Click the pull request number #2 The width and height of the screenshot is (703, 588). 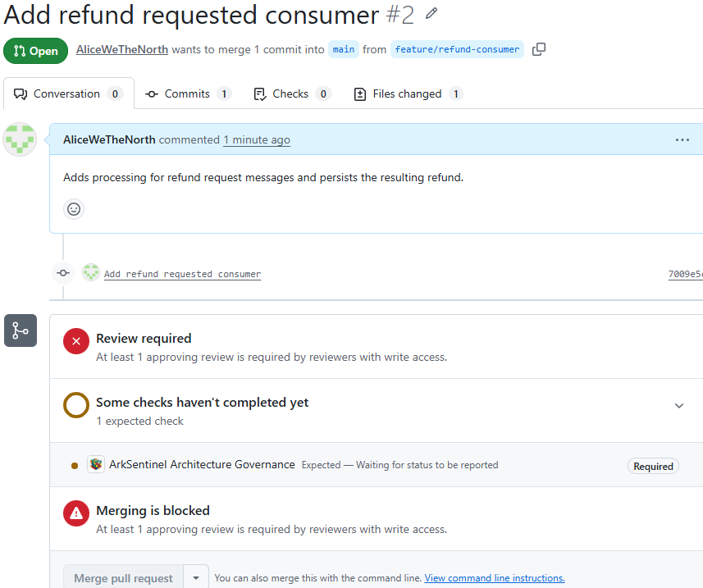pos(399,16)
